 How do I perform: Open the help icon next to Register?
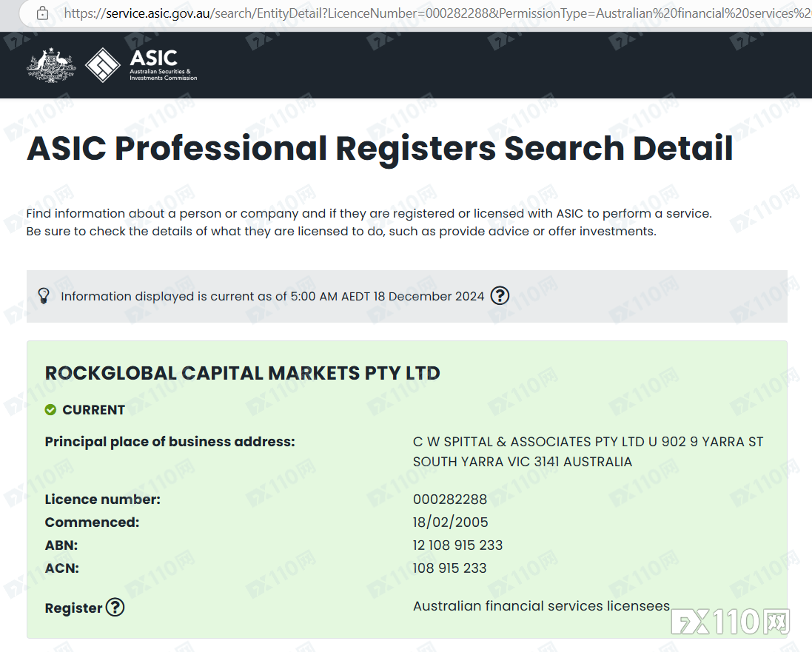pos(115,608)
